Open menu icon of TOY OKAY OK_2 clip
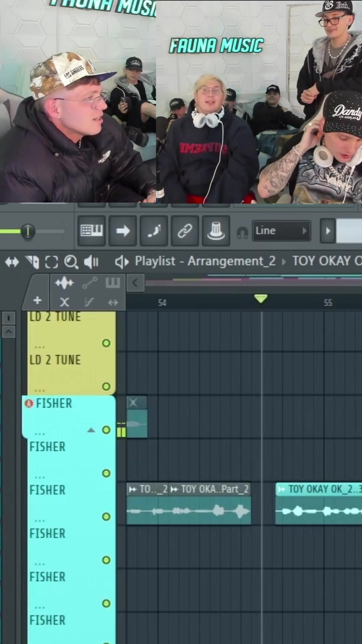Viewport: 362px width, 644px height. pos(282,489)
